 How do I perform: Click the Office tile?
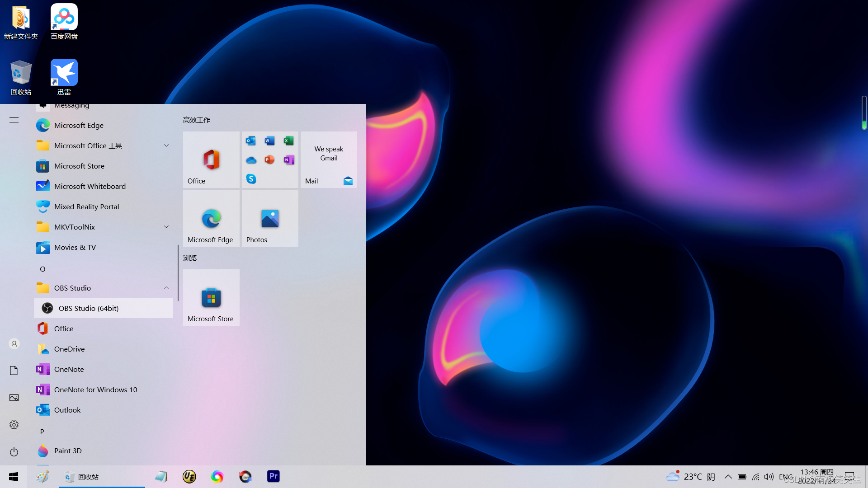pos(211,160)
